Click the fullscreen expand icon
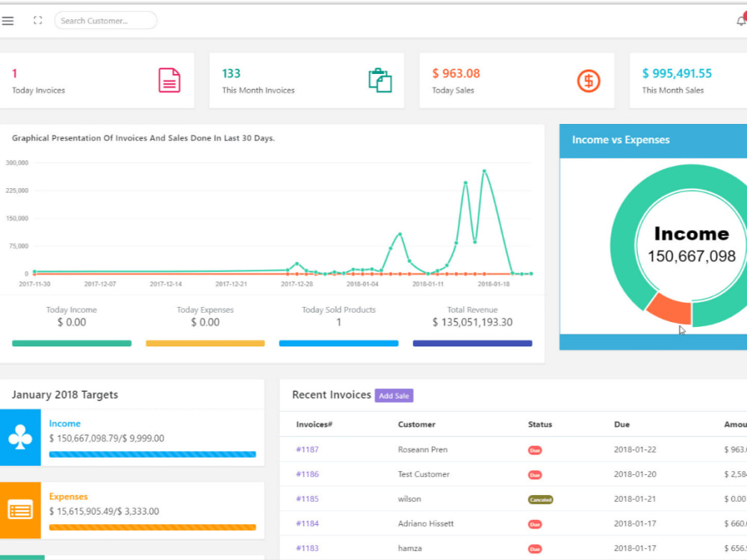747x560 pixels. 37,21
